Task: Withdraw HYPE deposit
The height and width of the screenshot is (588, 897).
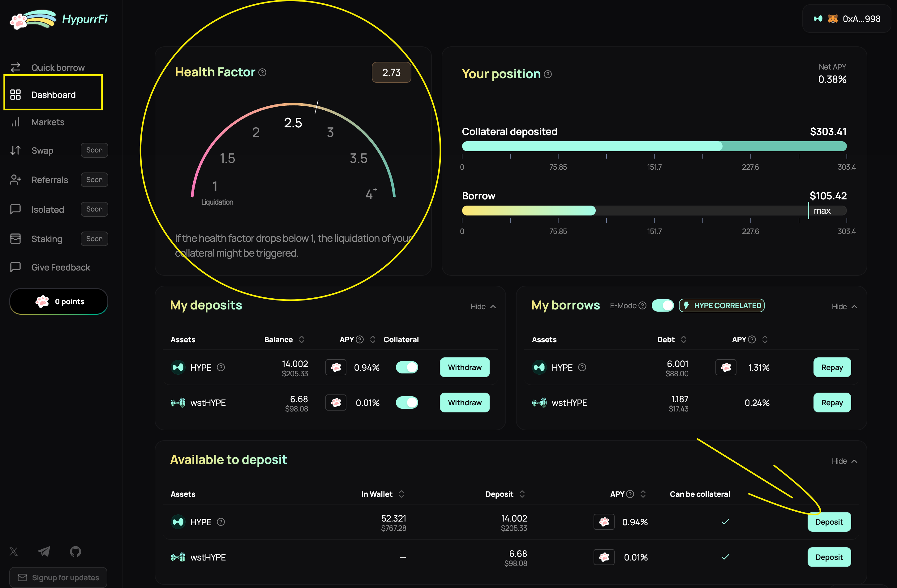Action: pos(465,367)
